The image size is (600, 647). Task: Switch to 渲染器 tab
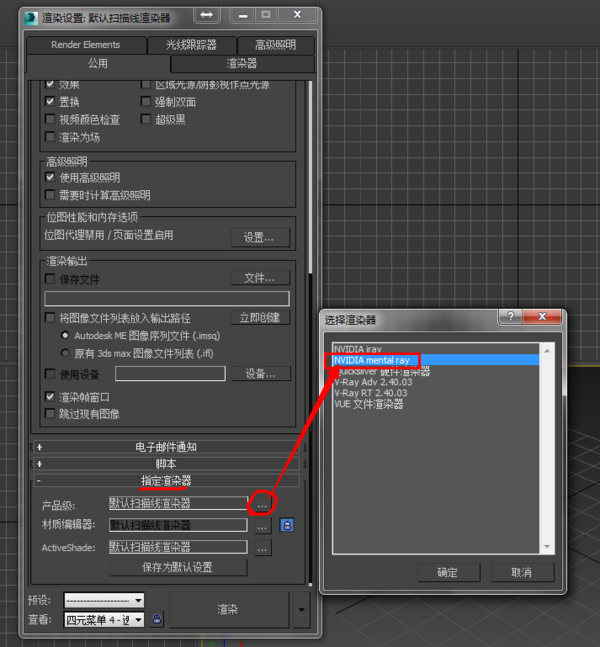[242, 64]
